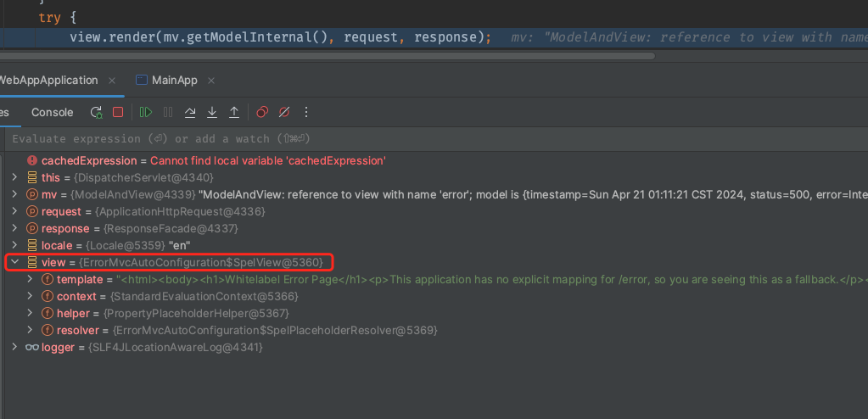Open View Breakpoints dialog
Screen dimensions: 868x419
(x=262, y=112)
